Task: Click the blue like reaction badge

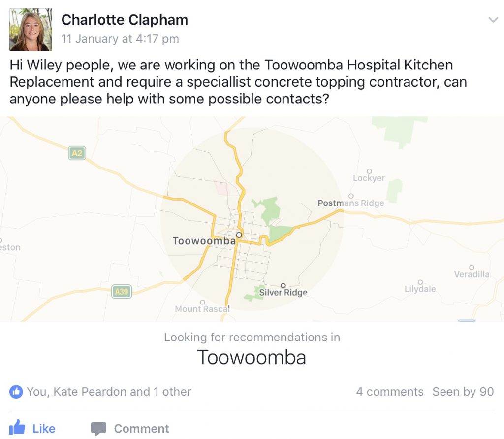Action: (x=16, y=392)
